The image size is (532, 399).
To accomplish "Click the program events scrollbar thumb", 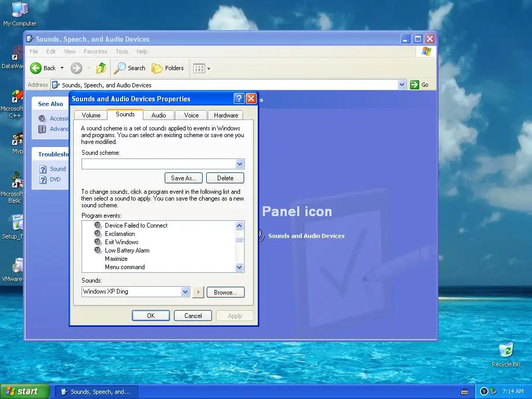I will pos(239,240).
